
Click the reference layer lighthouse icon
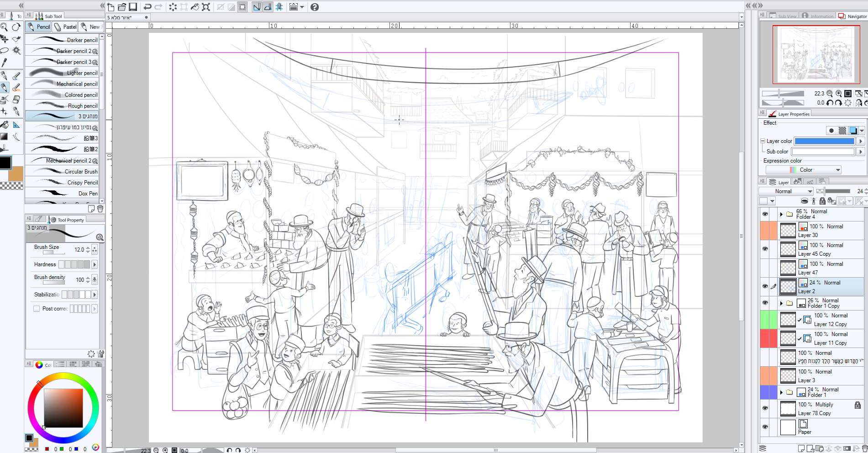[x=813, y=201]
